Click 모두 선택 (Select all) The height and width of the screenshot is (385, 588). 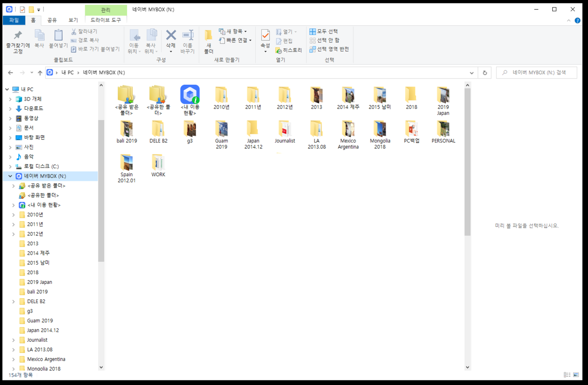click(324, 31)
